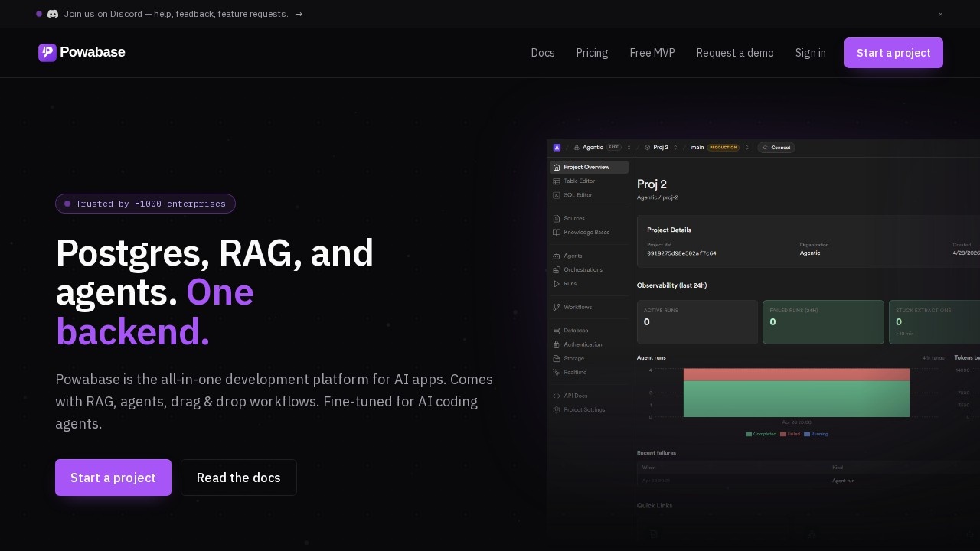The height and width of the screenshot is (551, 980).
Task: Click the Discord icon in the top banner
Action: pos(53,14)
